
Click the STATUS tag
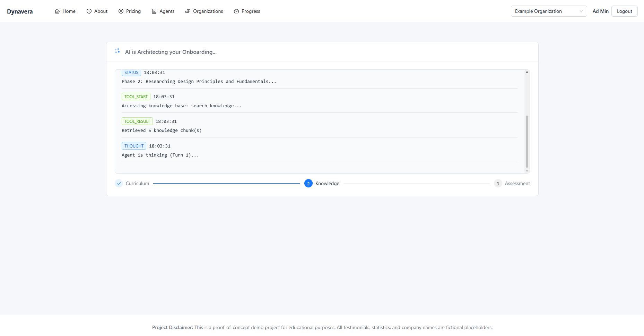pyautogui.click(x=131, y=73)
